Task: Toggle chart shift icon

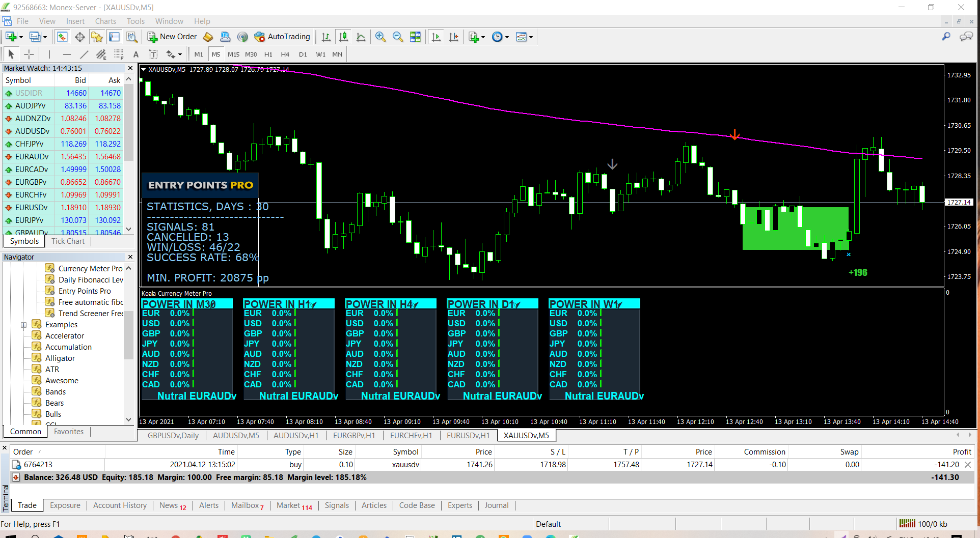Action: tap(453, 37)
